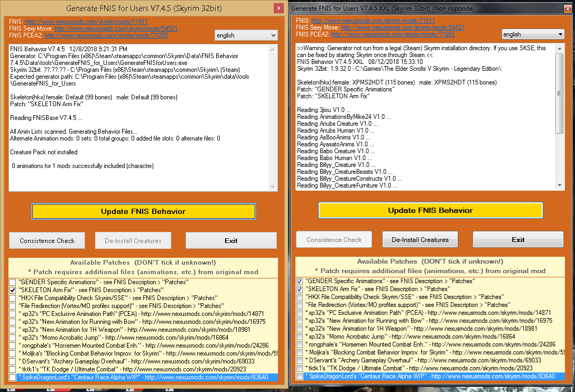Click Exit button in right XXL window

518,239
